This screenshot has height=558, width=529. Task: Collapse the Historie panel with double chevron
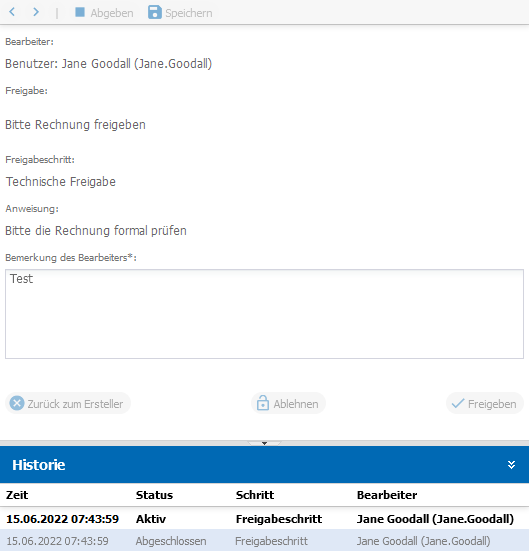(511, 464)
